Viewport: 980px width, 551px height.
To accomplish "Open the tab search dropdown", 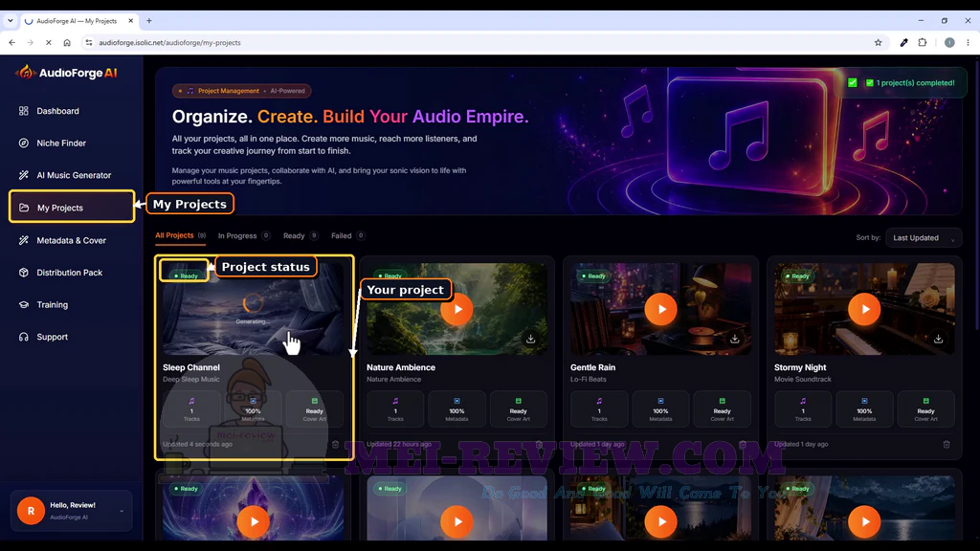I will click(x=10, y=21).
